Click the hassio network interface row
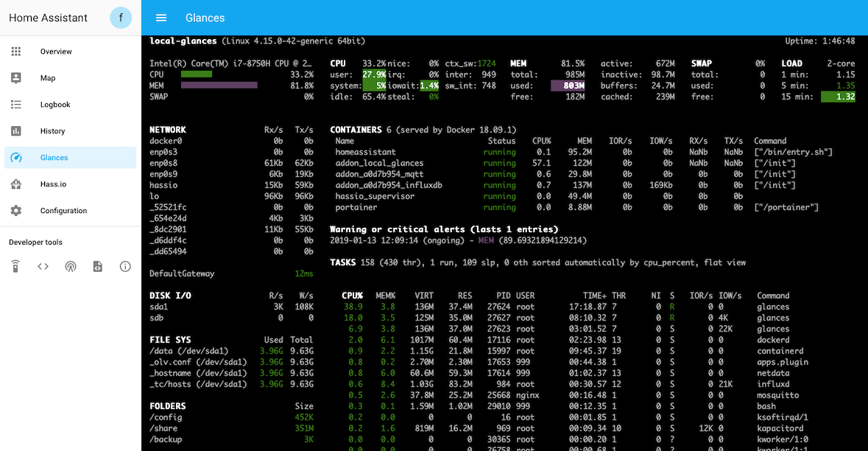This screenshot has width=868, height=451. 231,185
